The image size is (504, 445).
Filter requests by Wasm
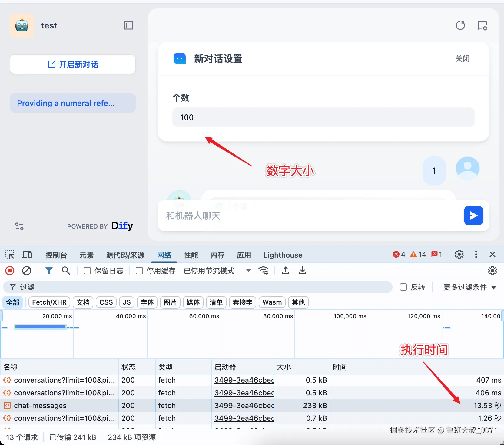point(272,302)
